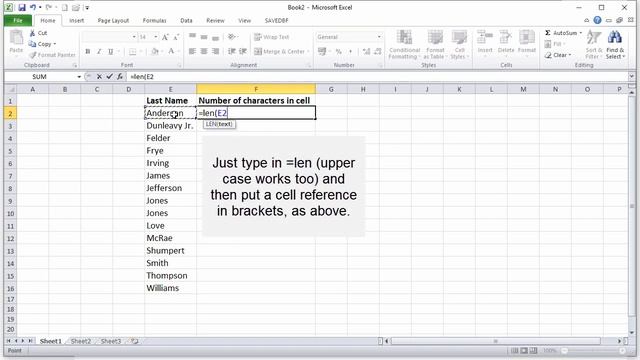Switch to the Data tab

coord(186,20)
